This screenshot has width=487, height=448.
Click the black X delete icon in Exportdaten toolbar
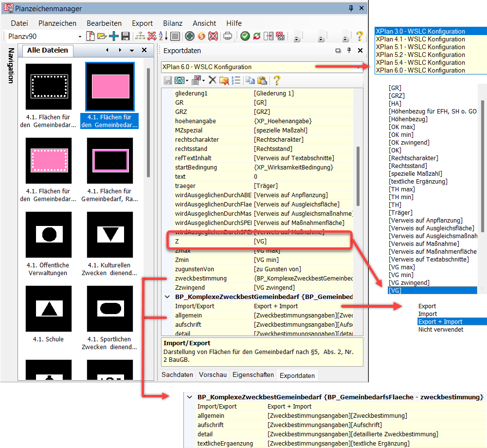pyautogui.click(x=212, y=80)
